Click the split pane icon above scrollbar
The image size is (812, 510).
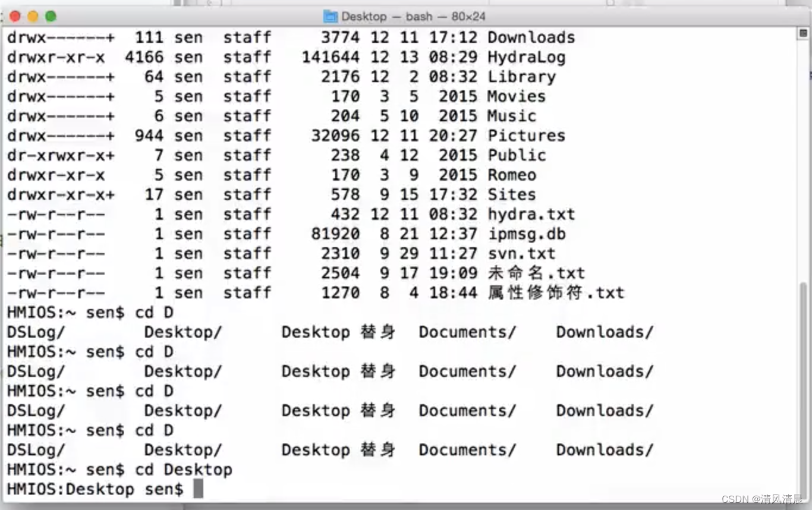click(x=802, y=34)
